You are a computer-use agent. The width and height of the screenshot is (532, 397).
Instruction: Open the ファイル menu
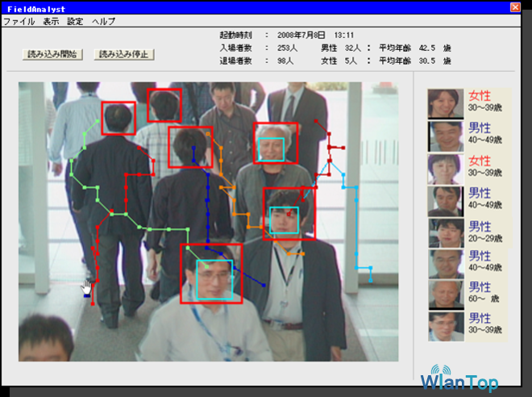(19, 22)
